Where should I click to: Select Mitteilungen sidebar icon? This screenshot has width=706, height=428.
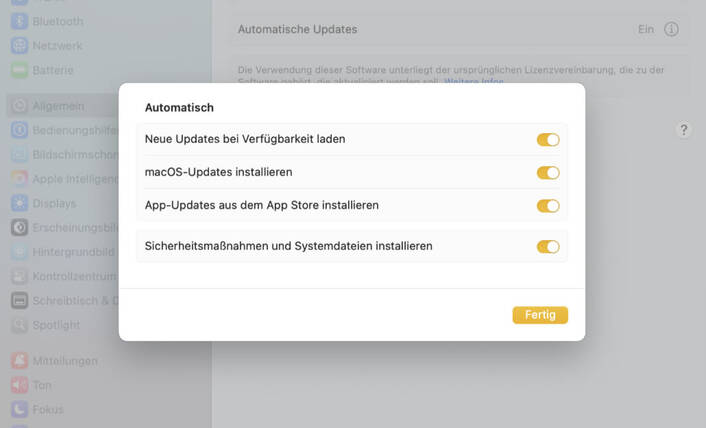19,360
